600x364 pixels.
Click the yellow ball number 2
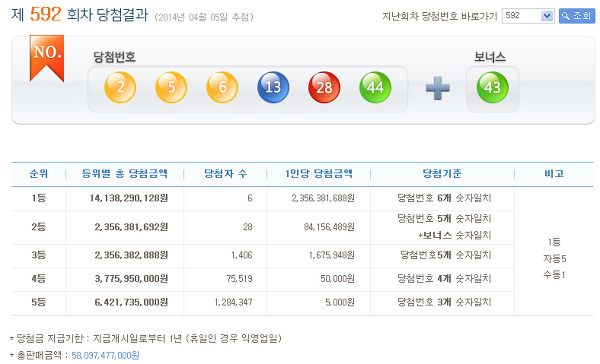[120, 87]
